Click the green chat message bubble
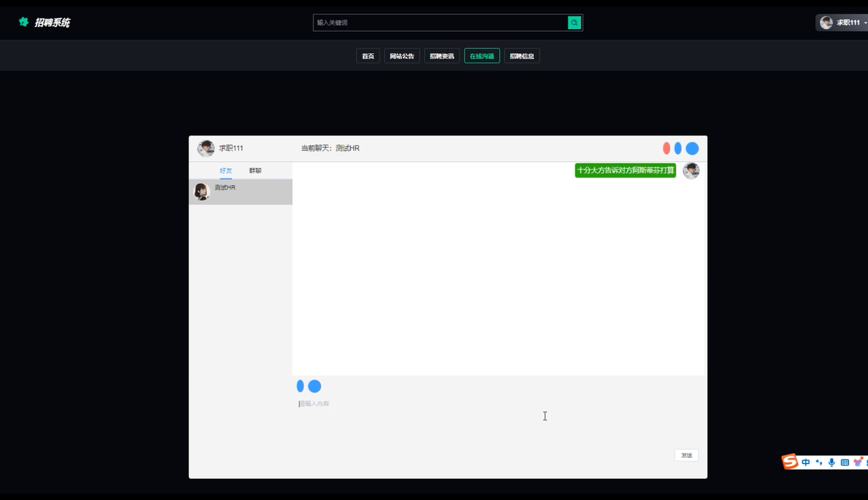This screenshot has height=500, width=868. click(625, 170)
